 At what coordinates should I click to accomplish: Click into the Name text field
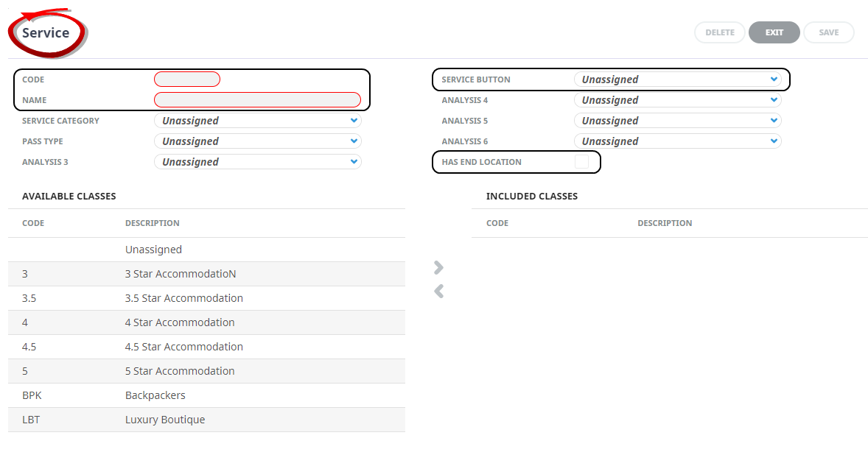click(x=257, y=100)
